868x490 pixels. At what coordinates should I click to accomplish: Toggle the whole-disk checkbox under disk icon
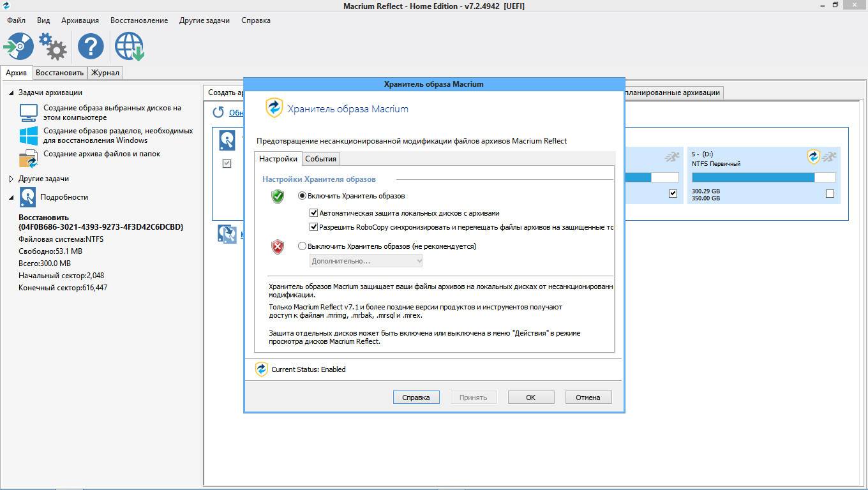227,164
